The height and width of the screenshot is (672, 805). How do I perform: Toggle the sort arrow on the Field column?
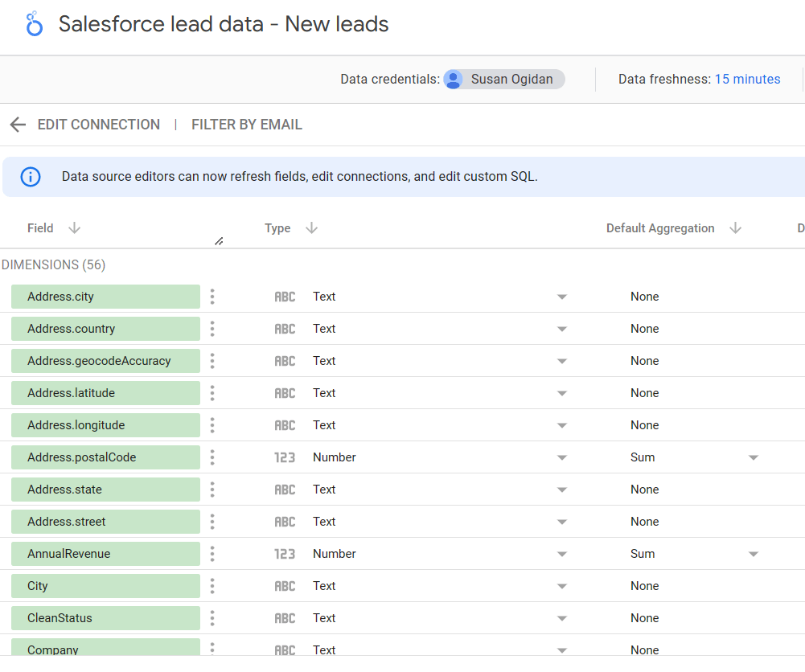pyautogui.click(x=74, y=228)
